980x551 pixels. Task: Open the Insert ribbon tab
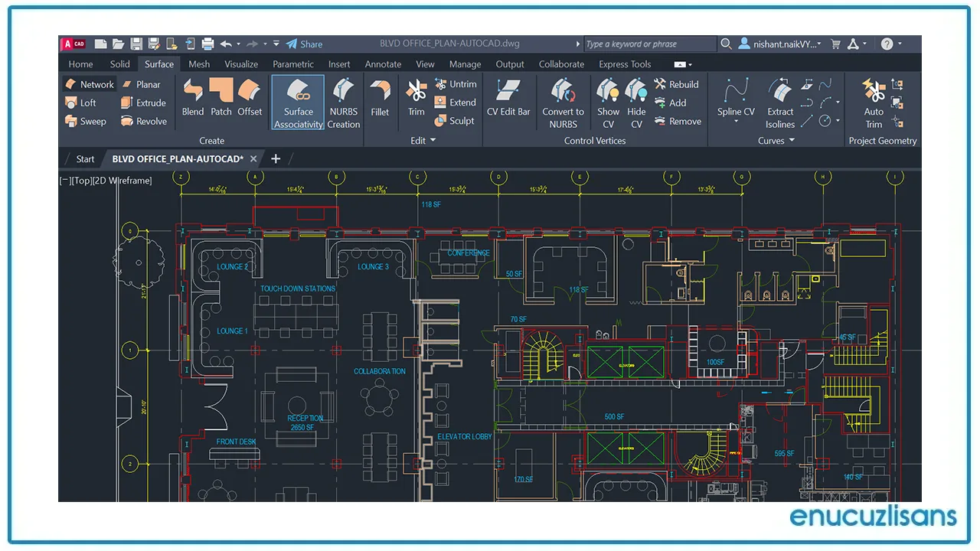[x=339, y=64]
